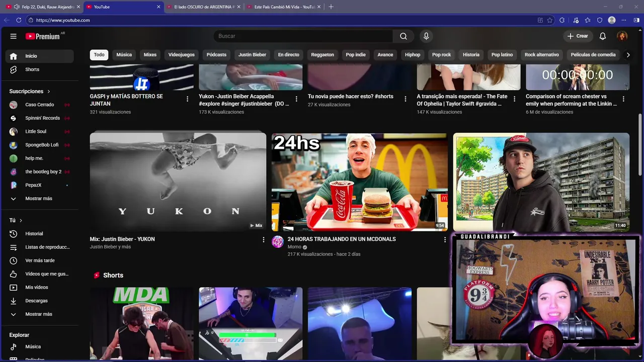This screenshot has height=362, width=644.
Task: Play the apartment buildings video thumbnail
Action: pyautogui.click(x=541, y=182)
